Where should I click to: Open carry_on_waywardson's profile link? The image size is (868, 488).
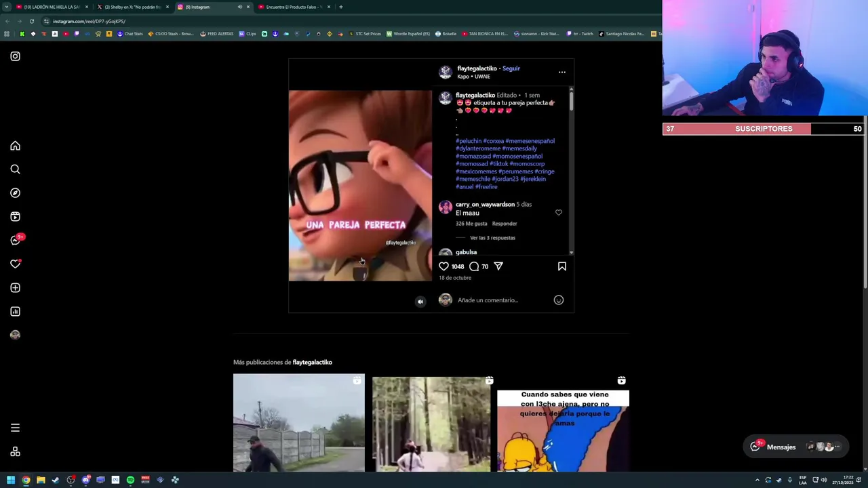[485, 204]
